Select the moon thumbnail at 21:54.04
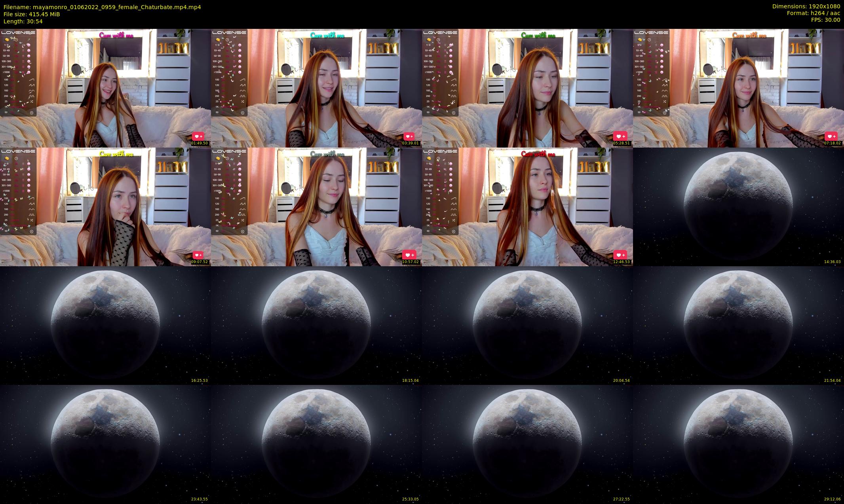844x504 pixels. point(738,325)
